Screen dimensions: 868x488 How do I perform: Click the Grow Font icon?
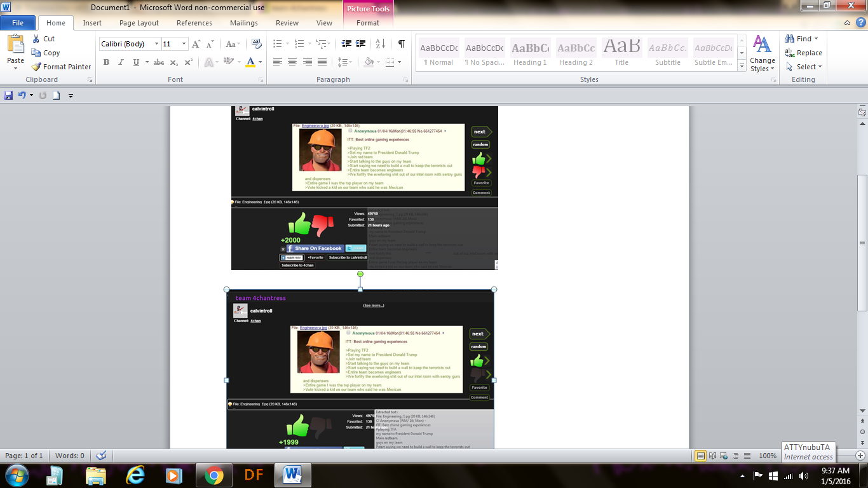(x=196, y=44)
